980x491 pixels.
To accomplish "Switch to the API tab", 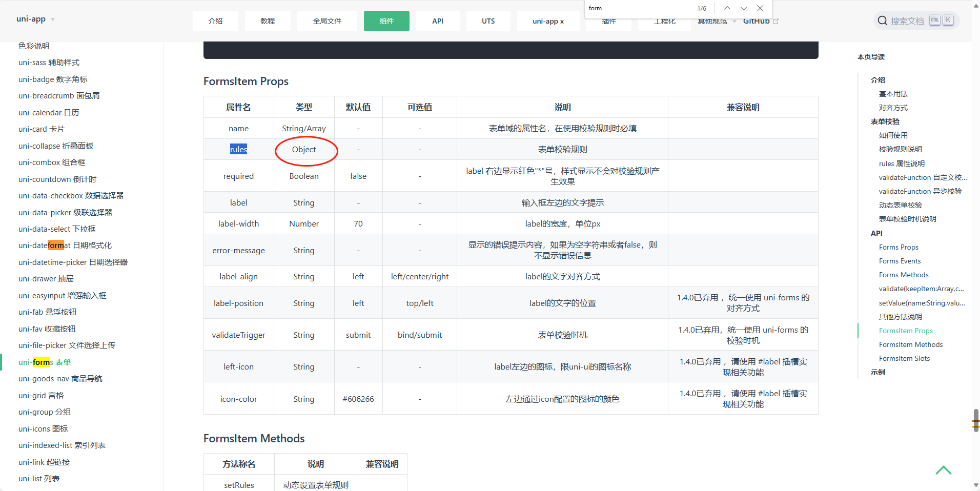I will (437, 21).
